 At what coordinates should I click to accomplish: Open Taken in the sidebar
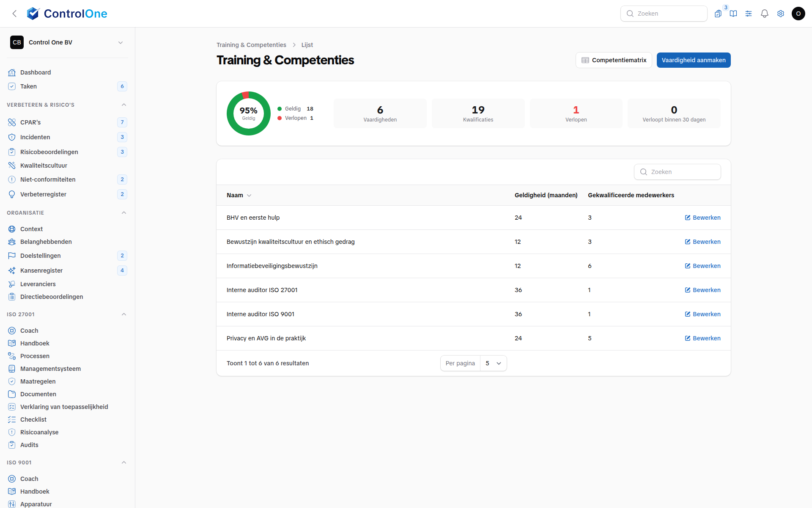click(68, 86)
